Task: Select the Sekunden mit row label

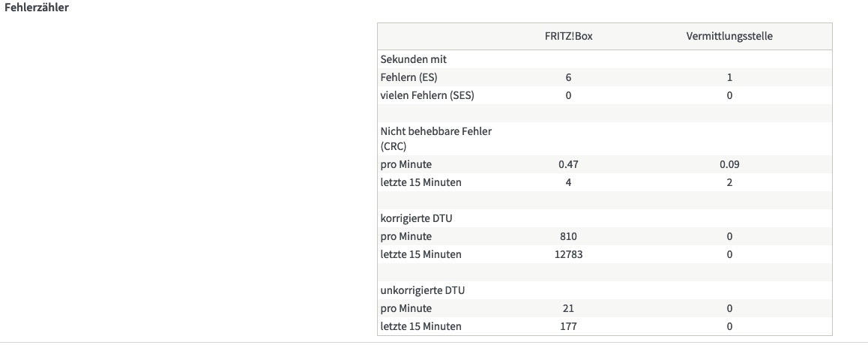Action: click(x=414, y=59)
